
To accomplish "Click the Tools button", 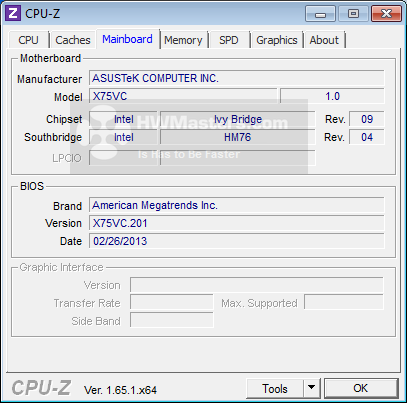I will (x=275, y=389).
